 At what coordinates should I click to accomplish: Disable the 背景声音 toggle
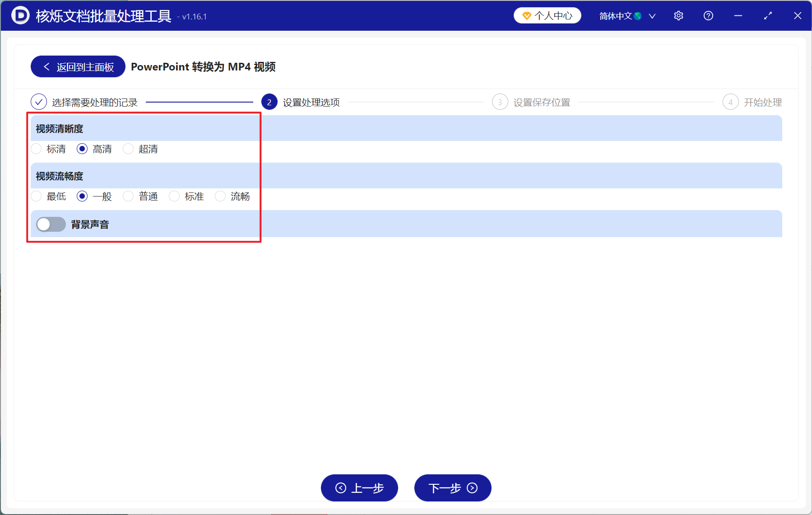point(51,224)
